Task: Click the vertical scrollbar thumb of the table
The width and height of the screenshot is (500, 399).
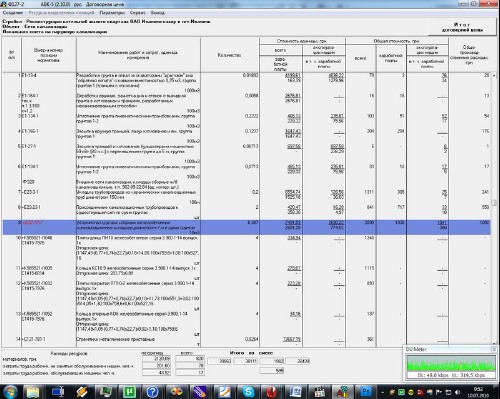Action: pyautogui.click(x=494, y=202)
